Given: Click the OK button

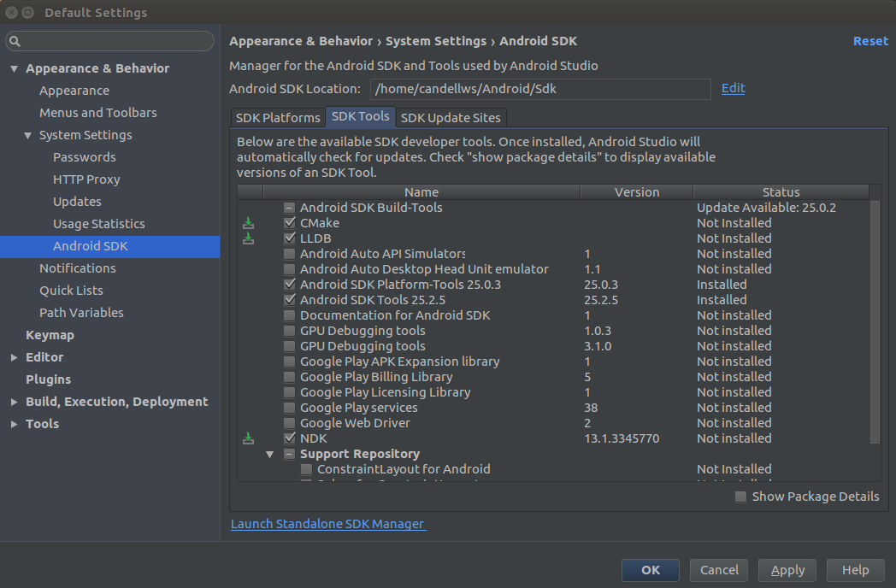Looking at the screenshot, I should tap(651, 570).
